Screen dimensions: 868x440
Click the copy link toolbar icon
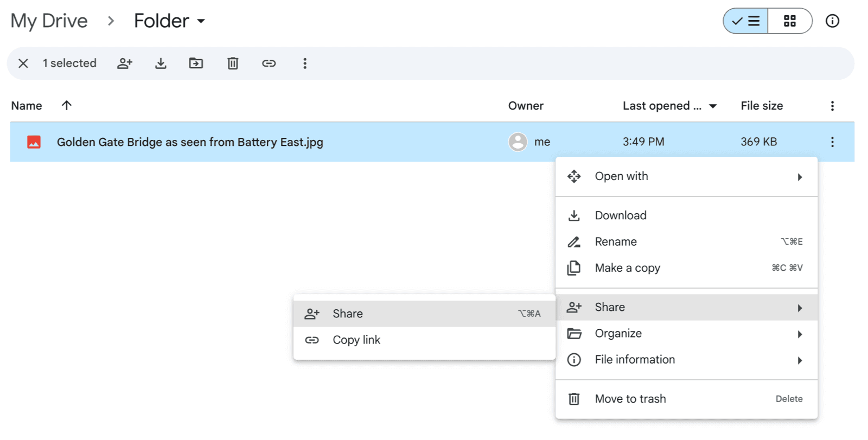(x=269, y=63)
